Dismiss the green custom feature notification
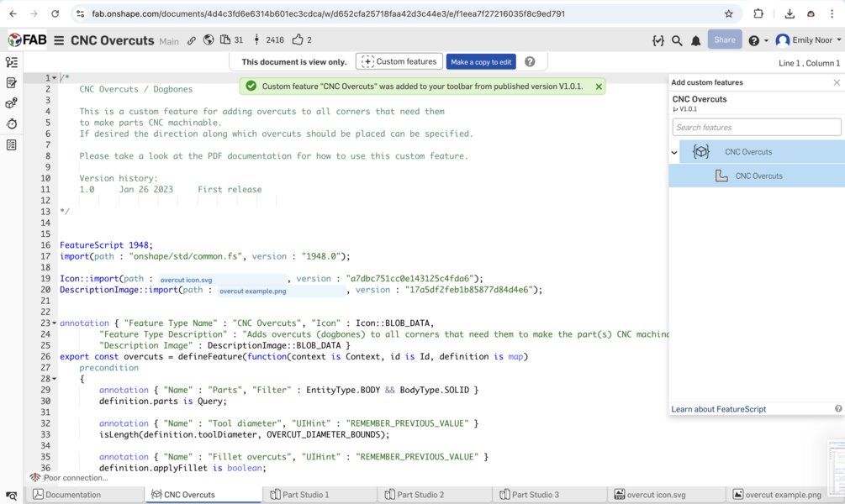This screenshot has height=504, width=845. [599, 87]
